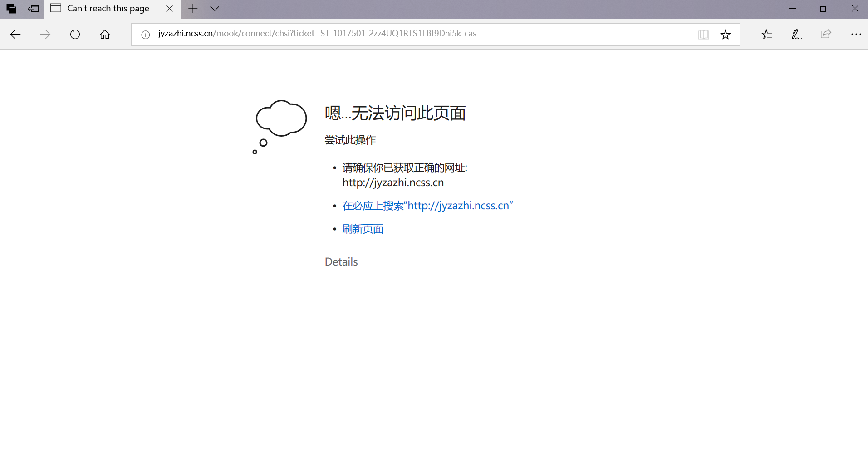Reload the page with Refresh icon
The image size is (868, 459).
pyautogui.click(x=75, y=35)
